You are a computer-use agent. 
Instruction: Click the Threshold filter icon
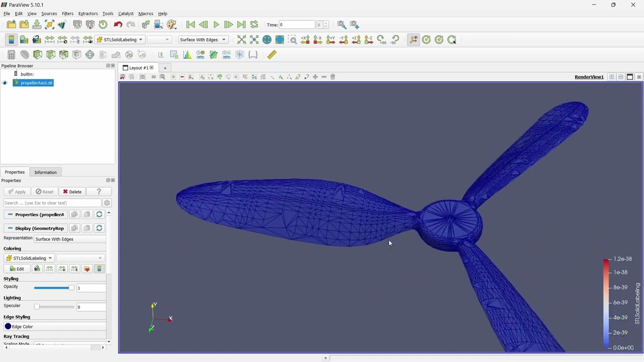[x=63, y=55]
